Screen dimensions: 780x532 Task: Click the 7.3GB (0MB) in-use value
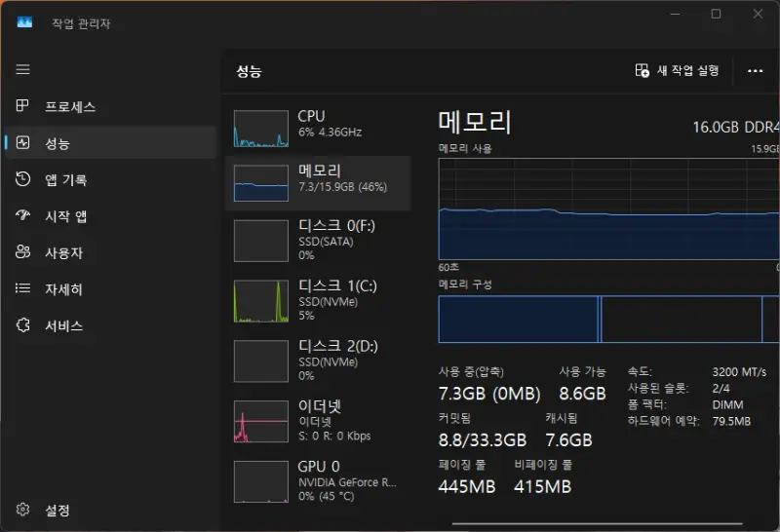pos(489,394)
